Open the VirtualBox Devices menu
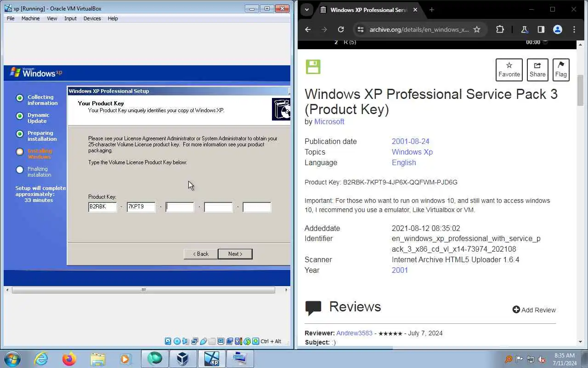This screenshot has width=588, height=368. 92,18
